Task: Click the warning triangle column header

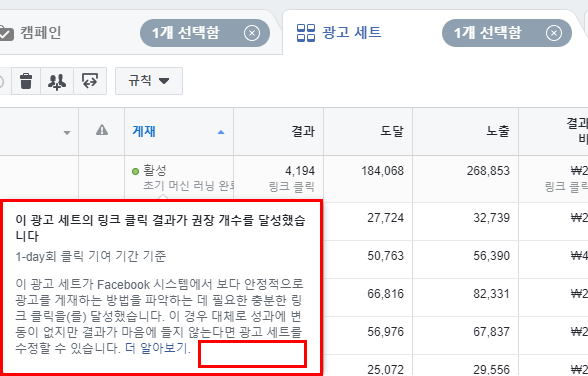Action: [102, 130]
